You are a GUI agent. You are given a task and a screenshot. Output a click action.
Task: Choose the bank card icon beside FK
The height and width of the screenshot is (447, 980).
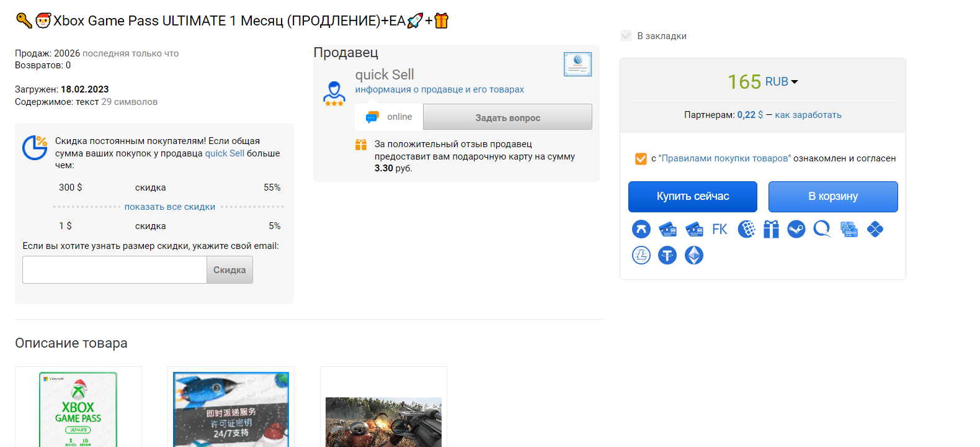[x=694, y=229]
